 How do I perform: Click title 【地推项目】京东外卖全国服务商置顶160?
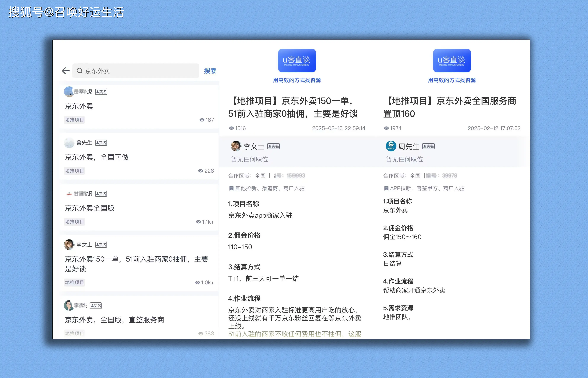[x=450, y=107]
